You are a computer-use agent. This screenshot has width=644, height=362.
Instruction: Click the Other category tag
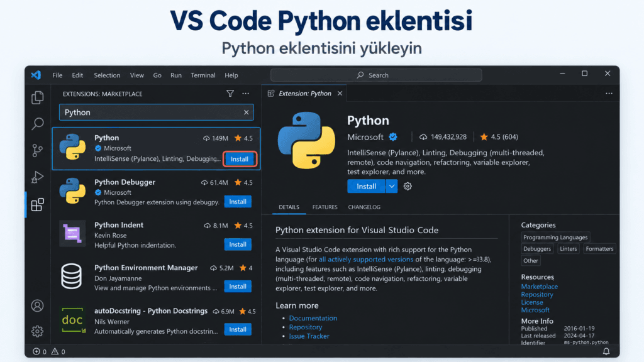(x=530, y=261)
